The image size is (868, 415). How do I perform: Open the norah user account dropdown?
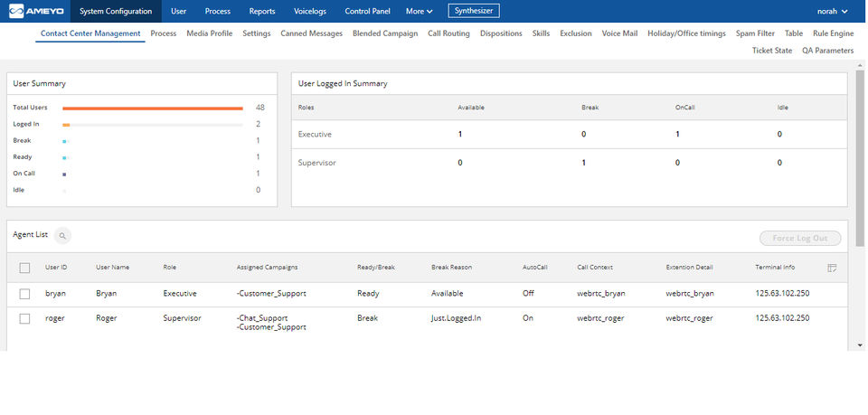[831, 11]
